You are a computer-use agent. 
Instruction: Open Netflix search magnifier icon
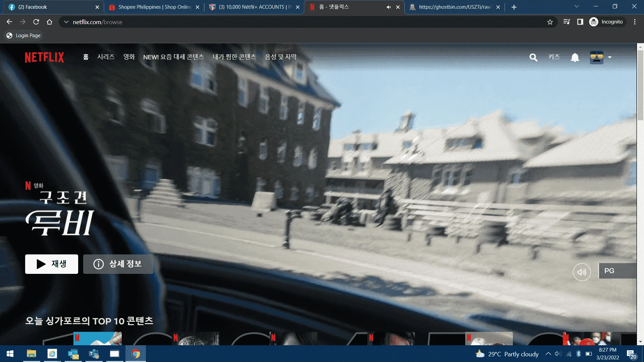click(x=533, y=57)
